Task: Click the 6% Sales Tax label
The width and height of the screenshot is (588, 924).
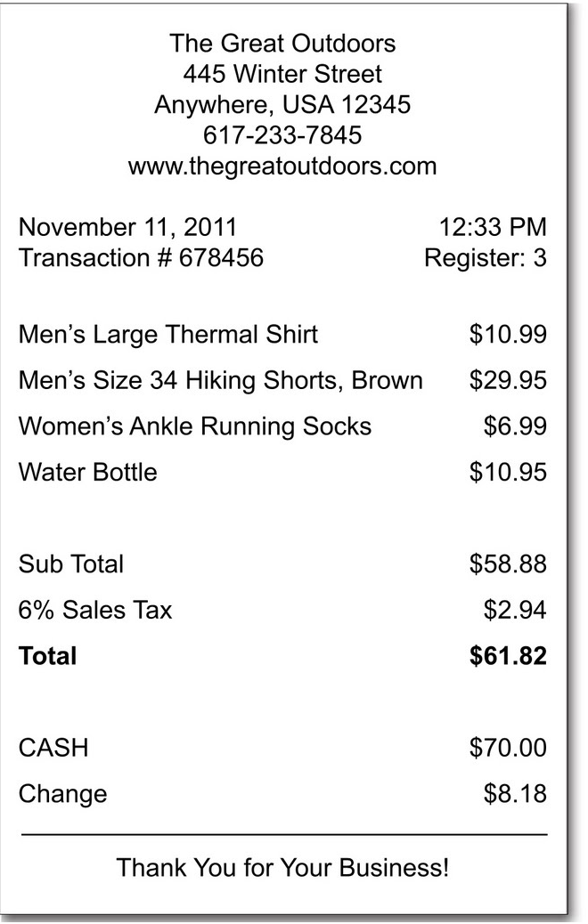Action: (x=95, y=610)
